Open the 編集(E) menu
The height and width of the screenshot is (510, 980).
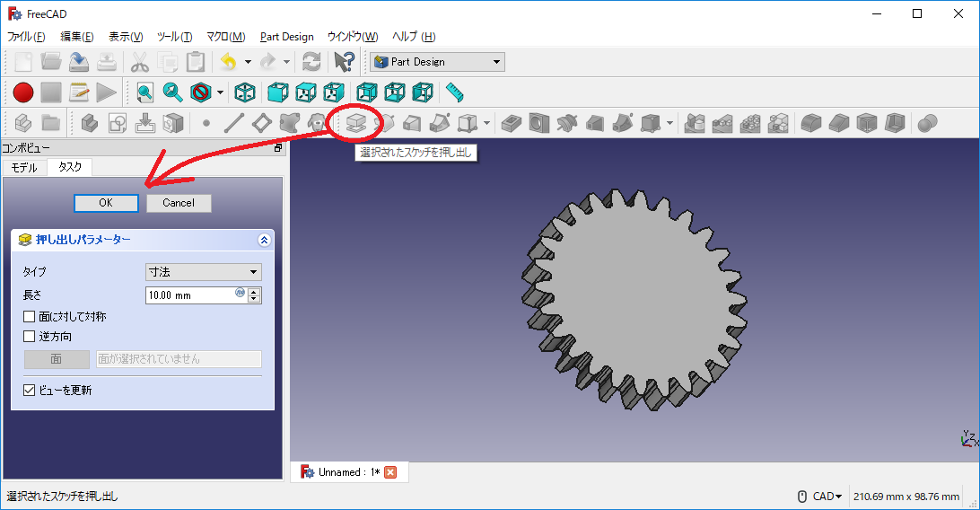[77, 36]
